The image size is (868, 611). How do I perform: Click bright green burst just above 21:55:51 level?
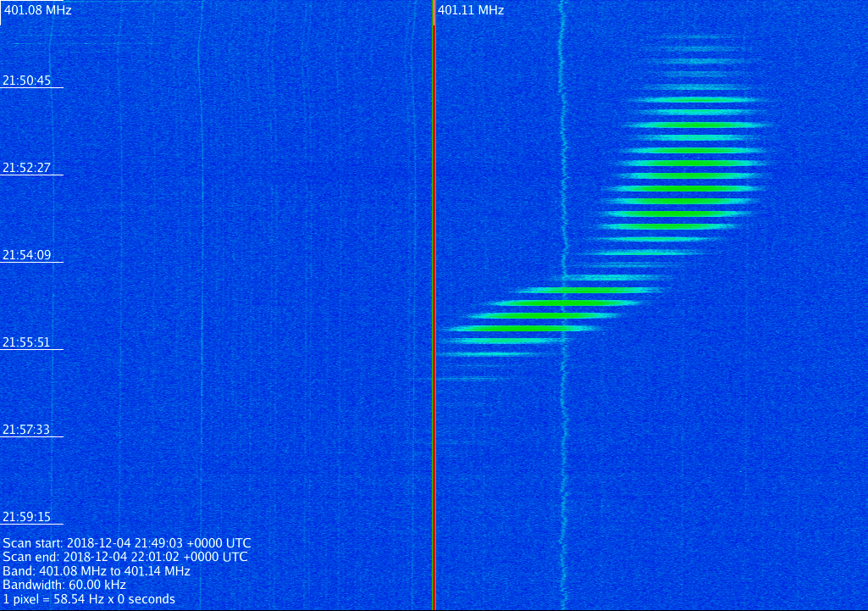click(517, 328)
